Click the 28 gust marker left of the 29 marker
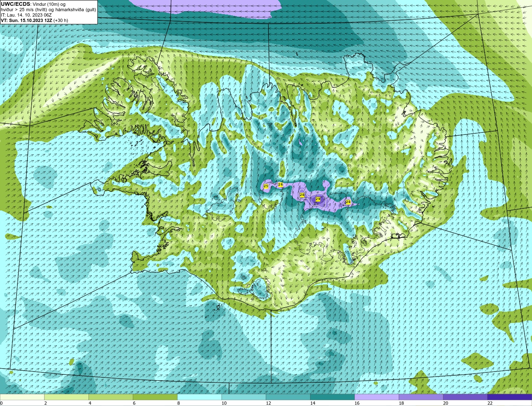This screenshot has height=406, width=532. [x=302, y=195]
